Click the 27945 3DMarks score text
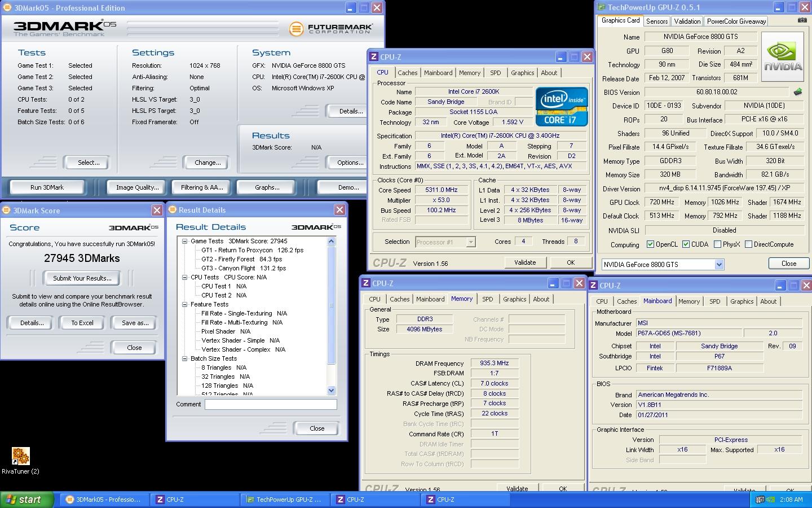 click(x=82, y=258)
